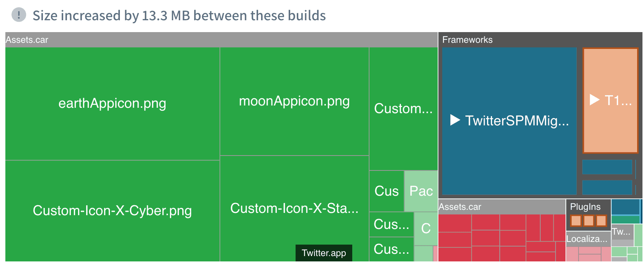This screenshot has width=644, height=266.
Task: Click the play triangle on the TwitterSPMMig framework
Action: [x=456, y=120]
